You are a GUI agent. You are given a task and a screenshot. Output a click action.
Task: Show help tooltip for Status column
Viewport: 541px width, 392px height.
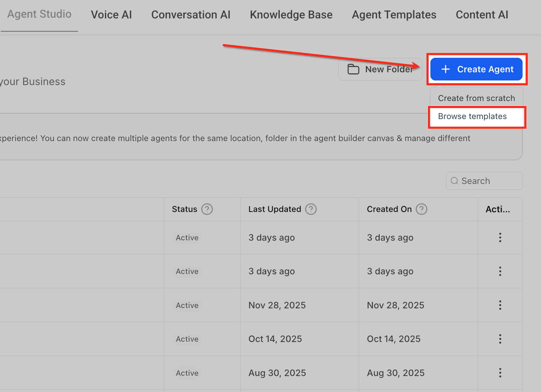coord(207,209)
